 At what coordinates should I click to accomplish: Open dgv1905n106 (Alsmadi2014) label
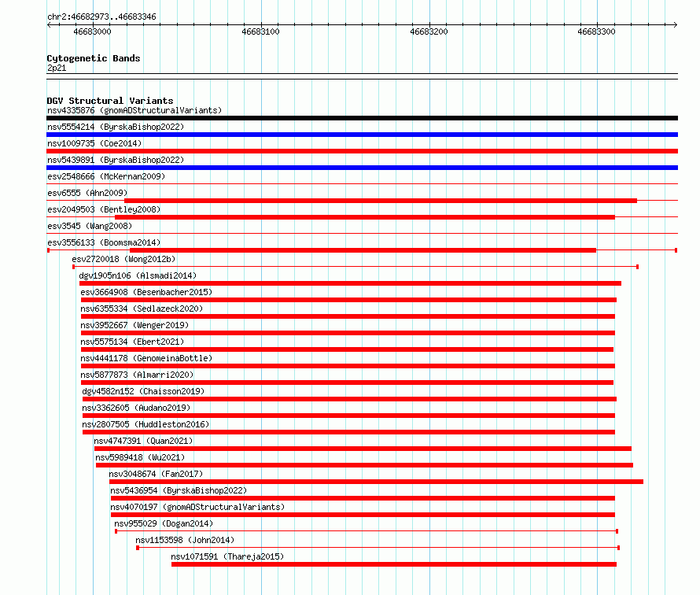138,275
